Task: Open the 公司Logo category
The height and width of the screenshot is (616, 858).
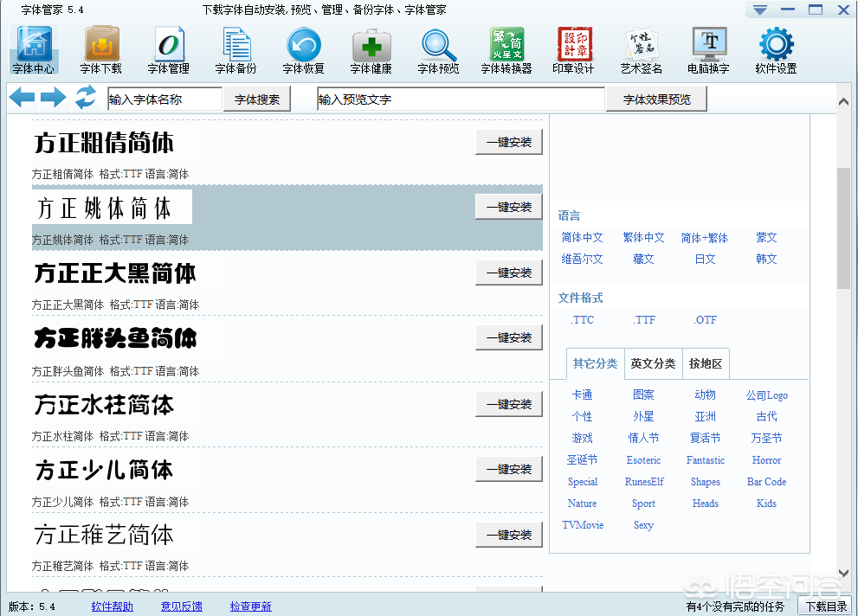Action: [766, 395]
